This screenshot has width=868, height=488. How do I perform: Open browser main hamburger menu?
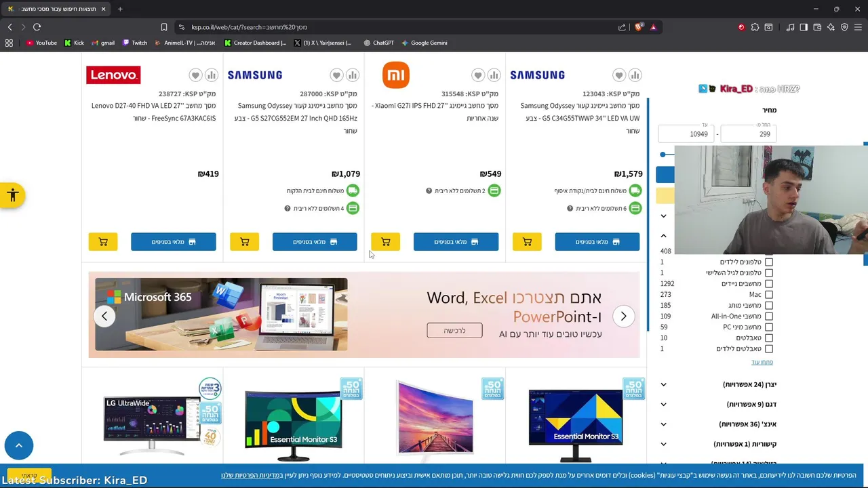(858, 27)
